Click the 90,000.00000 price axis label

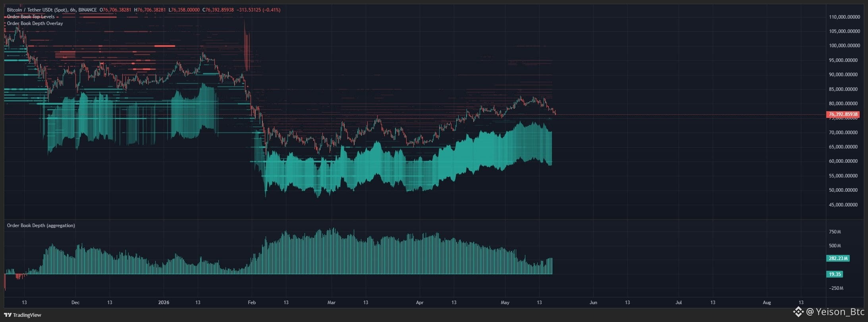[x=843, y=75]
